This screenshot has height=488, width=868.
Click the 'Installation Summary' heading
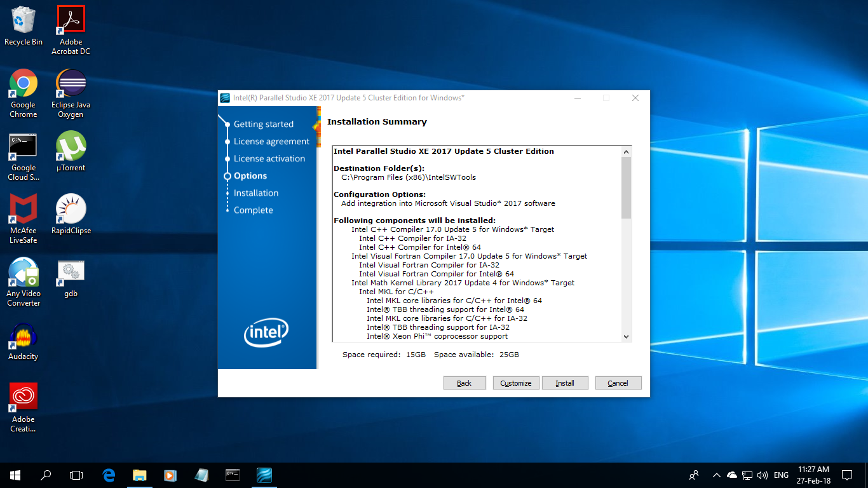[x=377, y=121]
